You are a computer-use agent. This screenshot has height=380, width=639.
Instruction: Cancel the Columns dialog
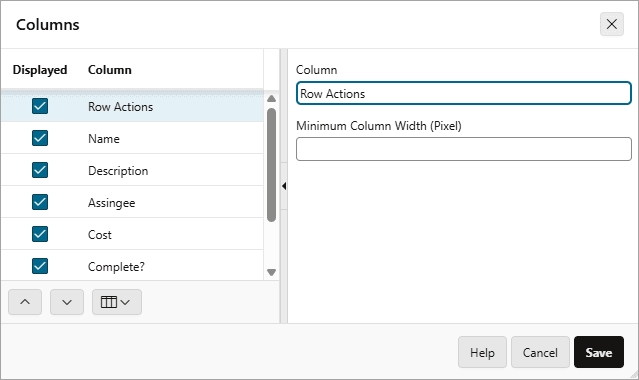540,352
